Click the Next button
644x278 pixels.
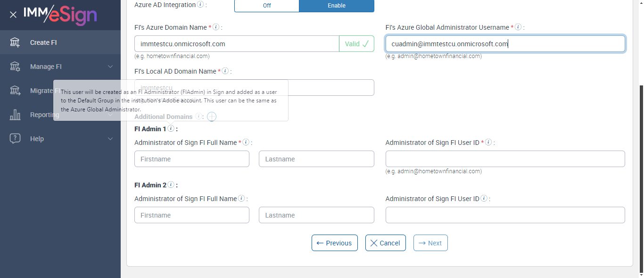(430, 243)
